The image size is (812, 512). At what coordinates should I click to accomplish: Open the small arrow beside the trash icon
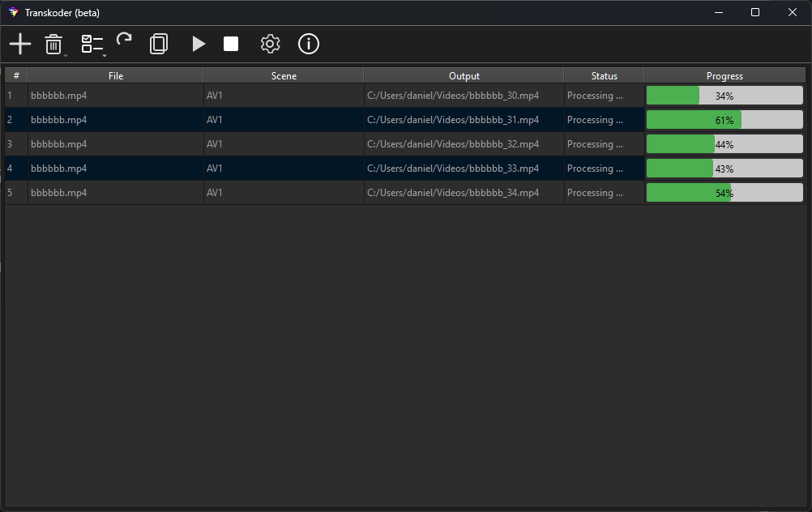[66, 55]
